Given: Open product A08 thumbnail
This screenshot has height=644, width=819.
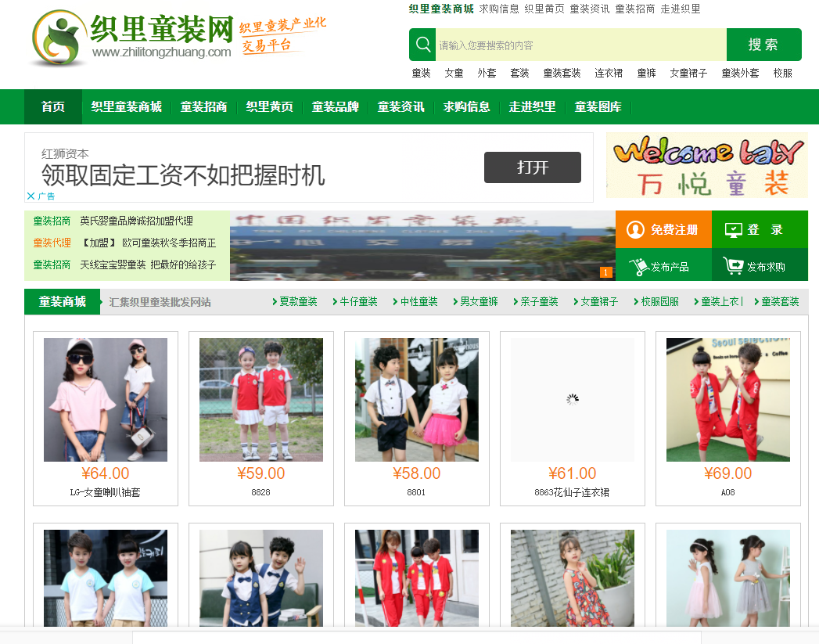Looking at the screenshot, I should click(728, 400).
